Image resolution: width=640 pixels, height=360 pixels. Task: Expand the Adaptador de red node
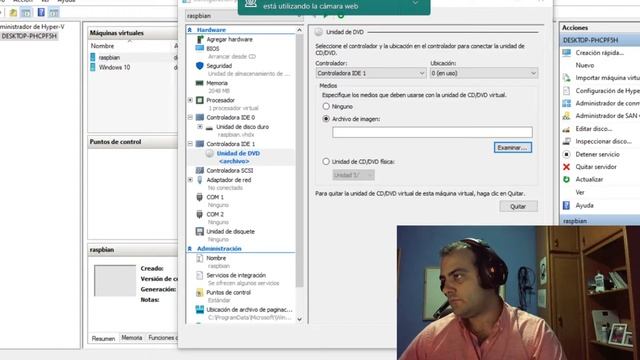(x=190, y=180)
